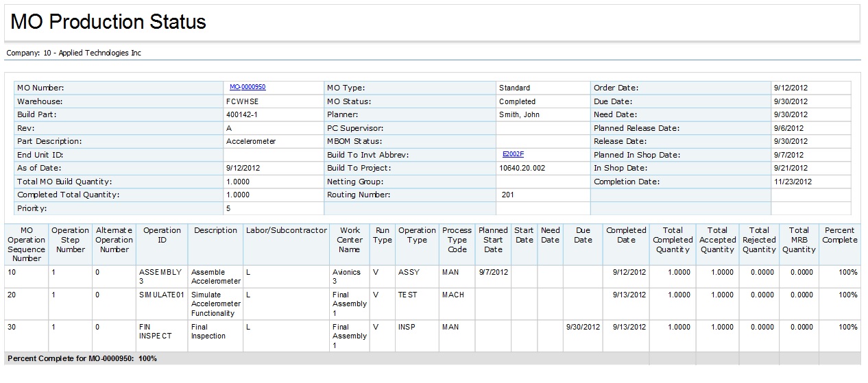Click the Smith, John planner value
Image resolution: width=868 pixels, height=383 pixels.
pos(519,115)
